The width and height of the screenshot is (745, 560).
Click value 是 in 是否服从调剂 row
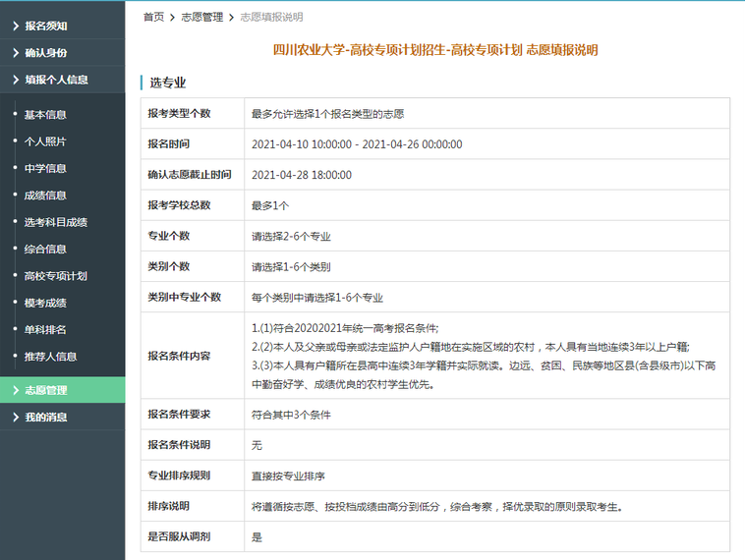coord(257,537)
